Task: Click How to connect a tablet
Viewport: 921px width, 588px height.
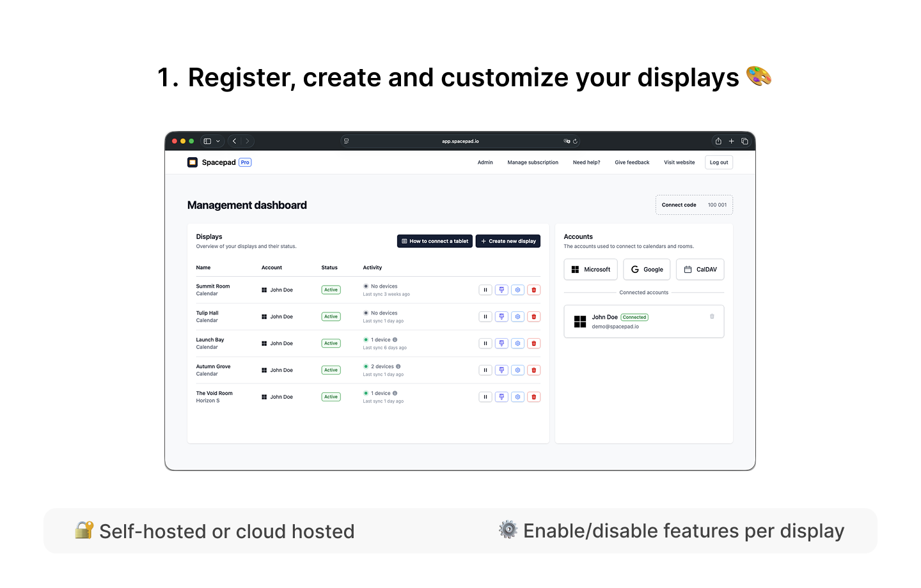Action: pyautogui.click(x=435, y=241)
